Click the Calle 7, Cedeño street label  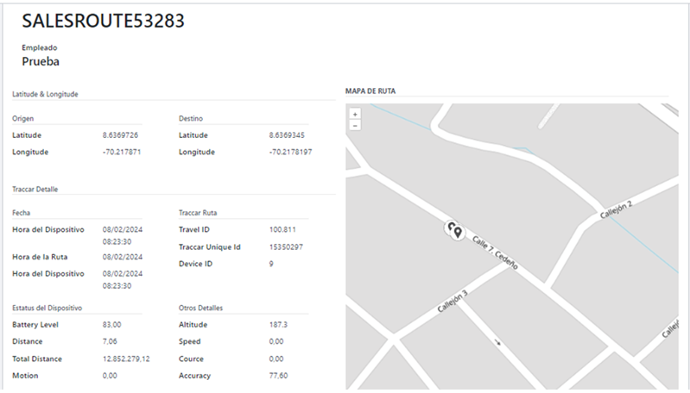point(495,252)
